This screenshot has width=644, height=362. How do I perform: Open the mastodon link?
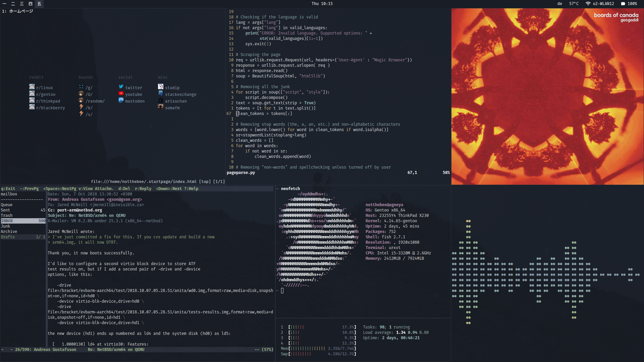click(135, 101)
